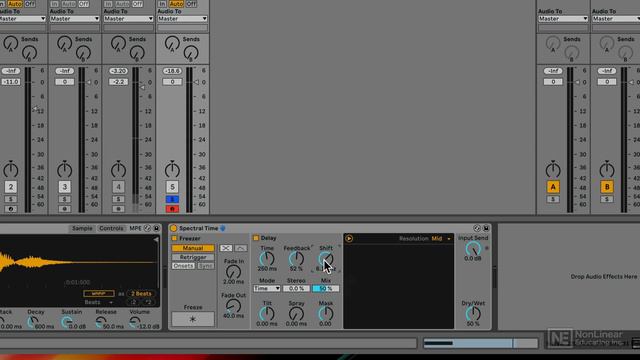Switch to Sample tab in sampler

pyautogui.click(x=82, y=228)
